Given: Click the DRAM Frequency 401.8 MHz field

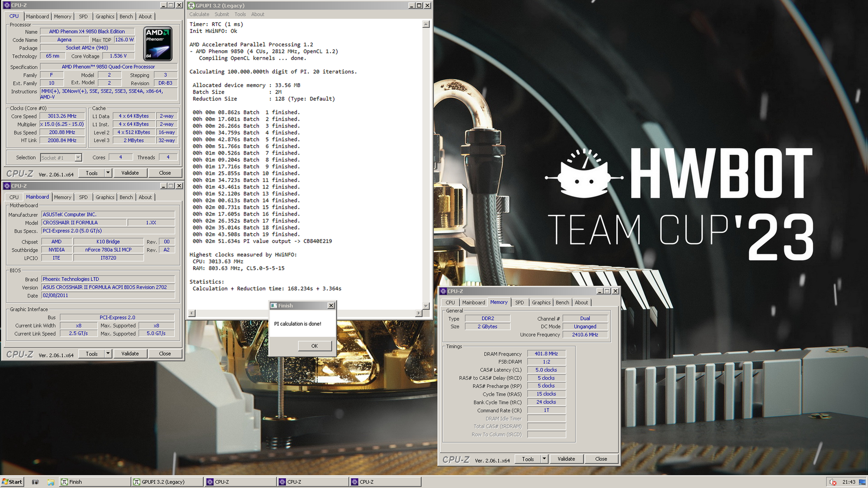Looking at the screenshot, I should 546,354.
